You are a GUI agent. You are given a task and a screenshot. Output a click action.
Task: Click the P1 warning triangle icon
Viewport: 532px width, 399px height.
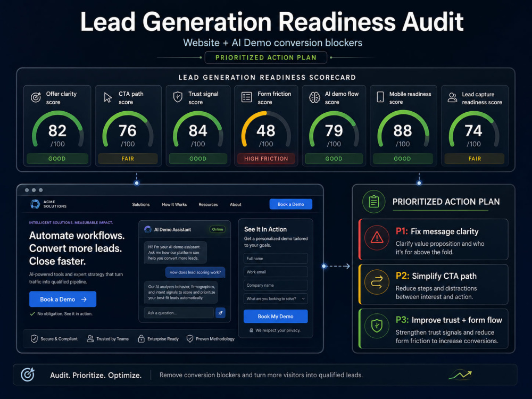point(377,237)
